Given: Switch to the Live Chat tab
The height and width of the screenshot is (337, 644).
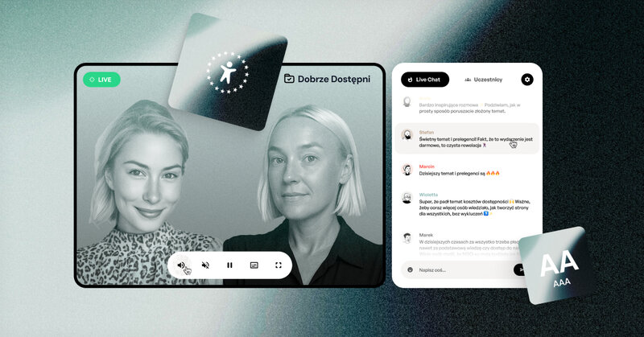Looking at the screenshot, I should 425,80.
